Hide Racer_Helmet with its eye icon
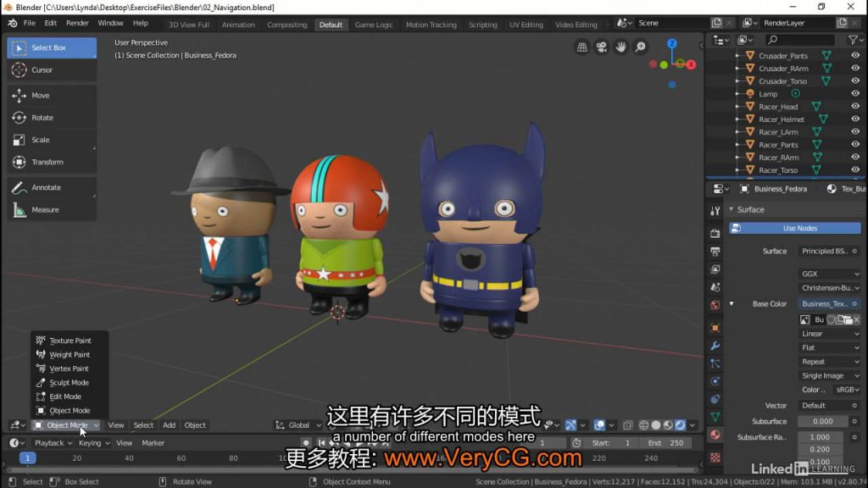This screenshot has width=868, height=488. 855,119
